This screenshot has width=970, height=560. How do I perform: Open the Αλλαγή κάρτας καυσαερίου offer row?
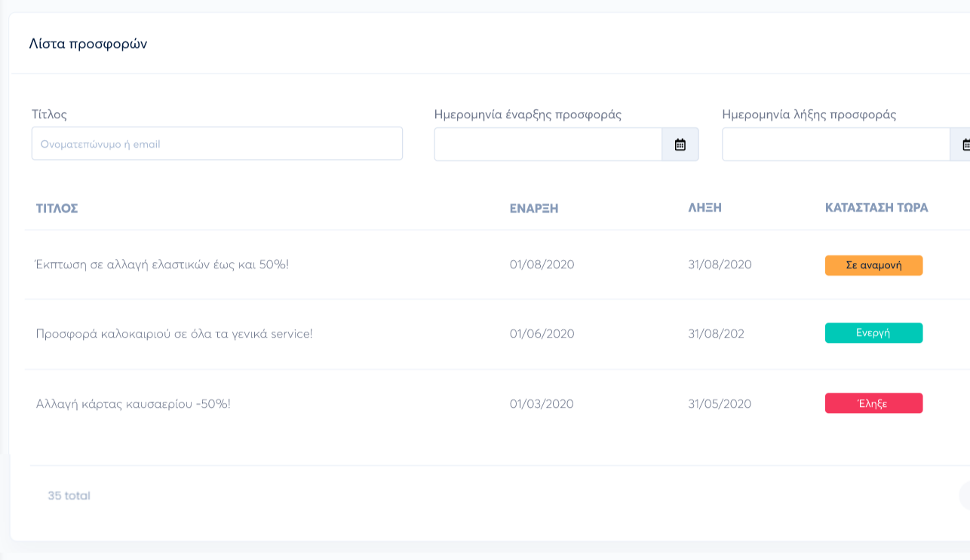(134, 404)
